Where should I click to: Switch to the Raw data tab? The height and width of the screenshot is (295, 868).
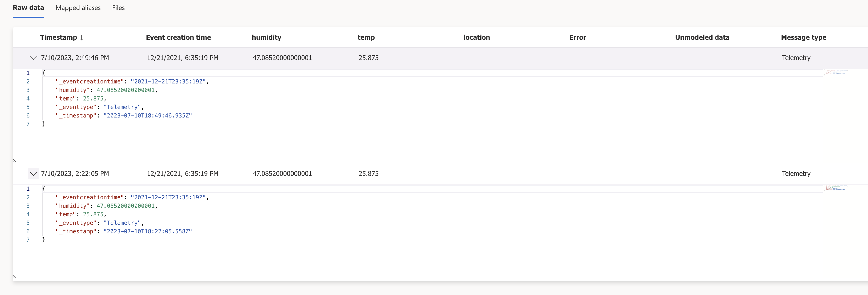click(x=28, y=8)
